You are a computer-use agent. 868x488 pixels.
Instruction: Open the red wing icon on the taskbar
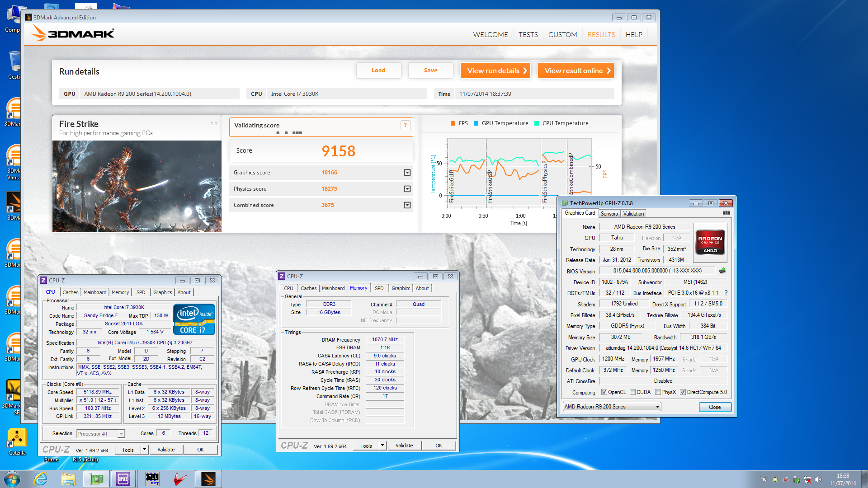[x=180, y=479]
